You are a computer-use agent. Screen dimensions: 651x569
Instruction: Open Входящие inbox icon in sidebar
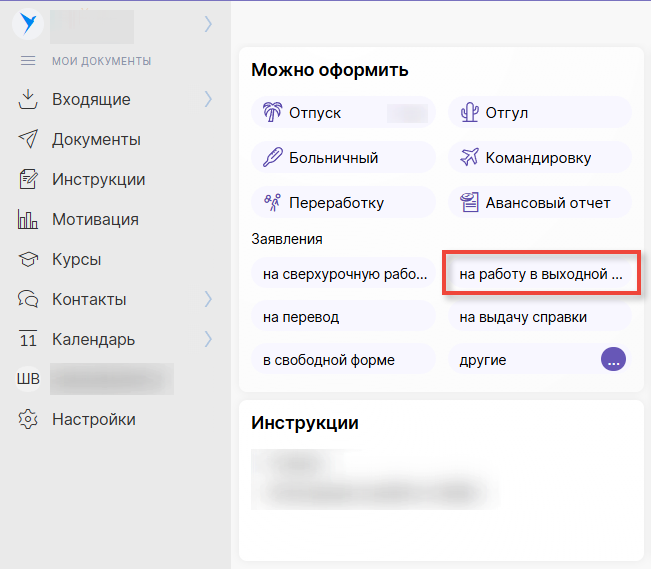pos(28,99)
